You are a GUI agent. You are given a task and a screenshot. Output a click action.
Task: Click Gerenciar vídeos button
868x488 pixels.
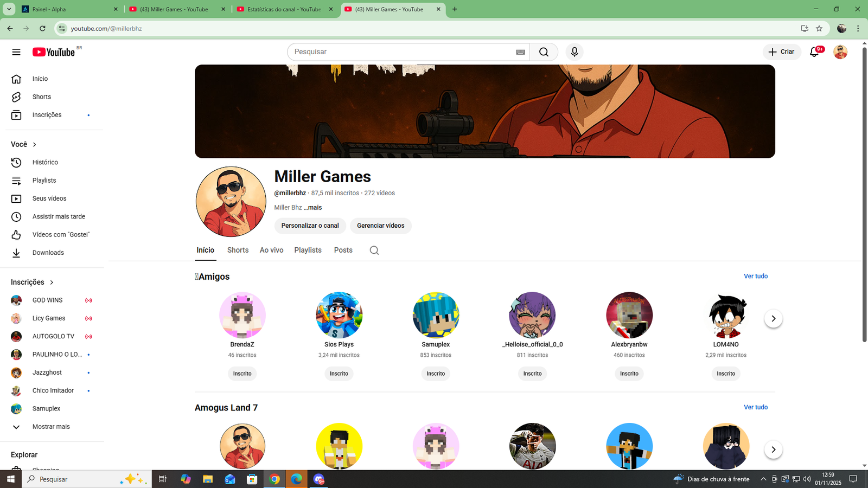[381, 226]
